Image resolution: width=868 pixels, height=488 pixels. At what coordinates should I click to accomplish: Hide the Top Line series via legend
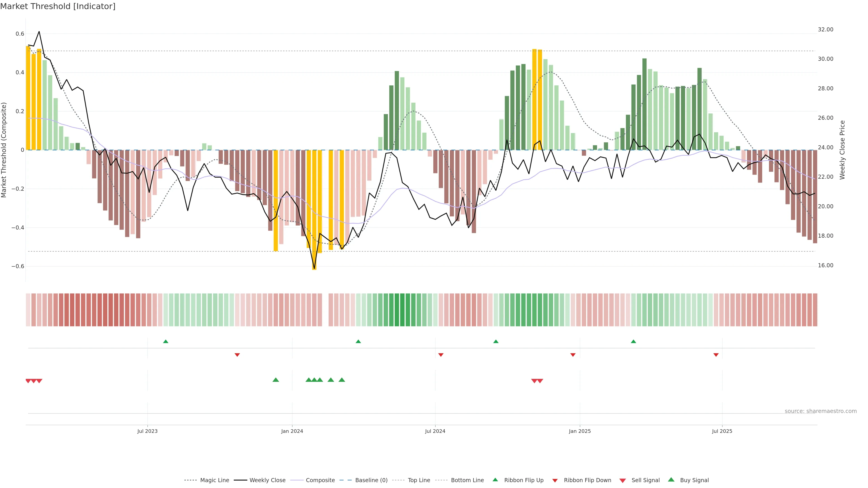click(x=419, y=480)
